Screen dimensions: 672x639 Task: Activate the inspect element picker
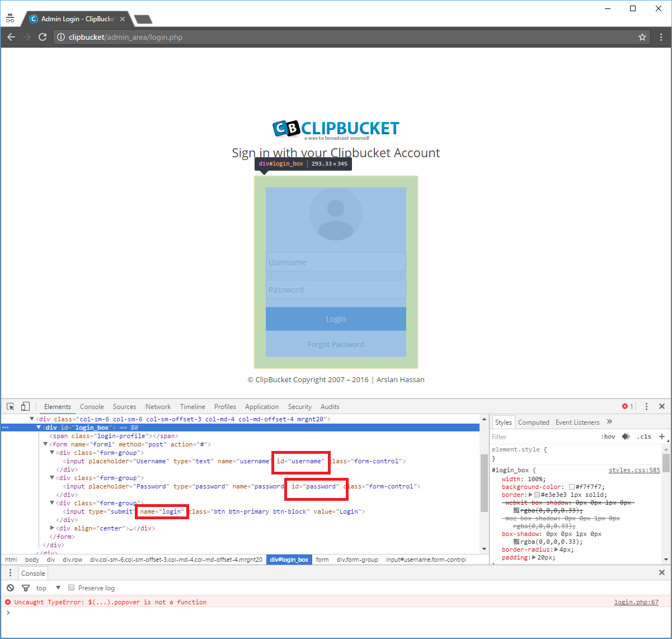pos(11,407)
